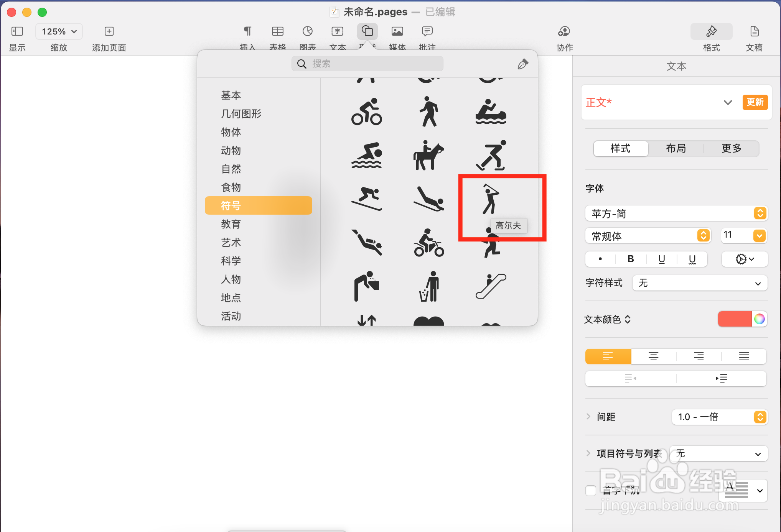Insert the swimmer shape
Screen dimensions: 781x532
pos(367,155)
